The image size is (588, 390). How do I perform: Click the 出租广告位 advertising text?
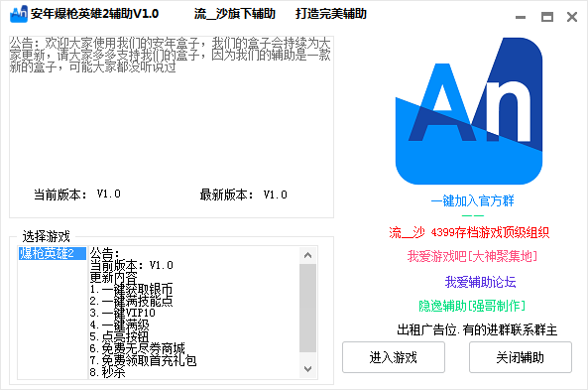click(x=477, y=329)
